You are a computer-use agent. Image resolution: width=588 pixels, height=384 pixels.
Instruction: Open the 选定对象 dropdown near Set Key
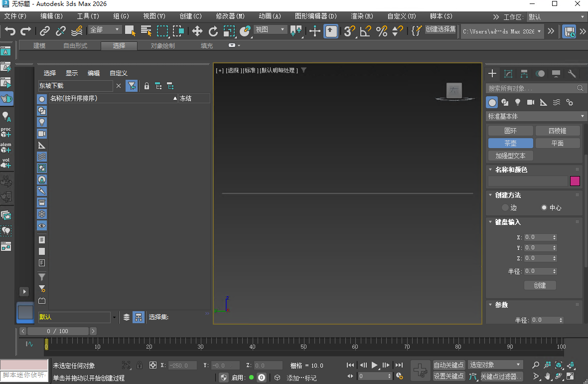pos(495,365)
